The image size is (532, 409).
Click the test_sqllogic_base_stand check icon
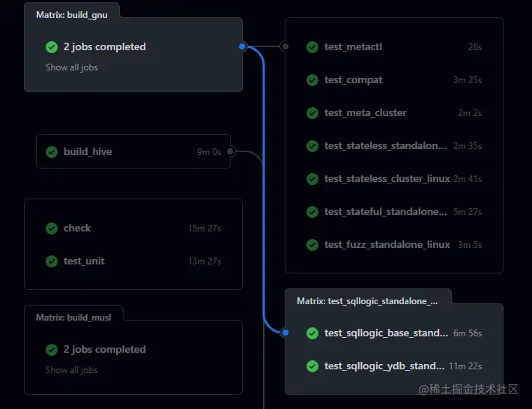coord(312,333)
